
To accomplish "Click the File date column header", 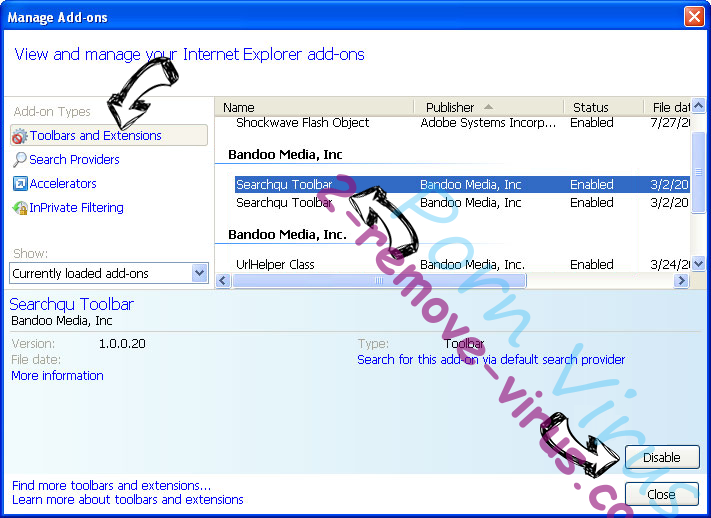I will tap(668, 108).
